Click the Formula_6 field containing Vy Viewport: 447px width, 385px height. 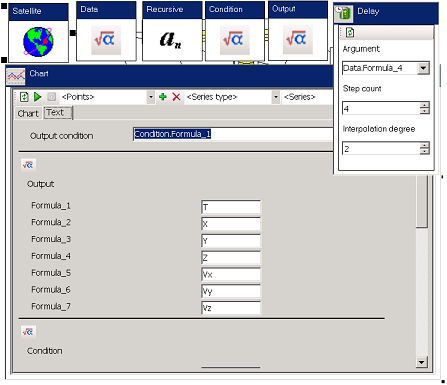(x=231, y=291)
